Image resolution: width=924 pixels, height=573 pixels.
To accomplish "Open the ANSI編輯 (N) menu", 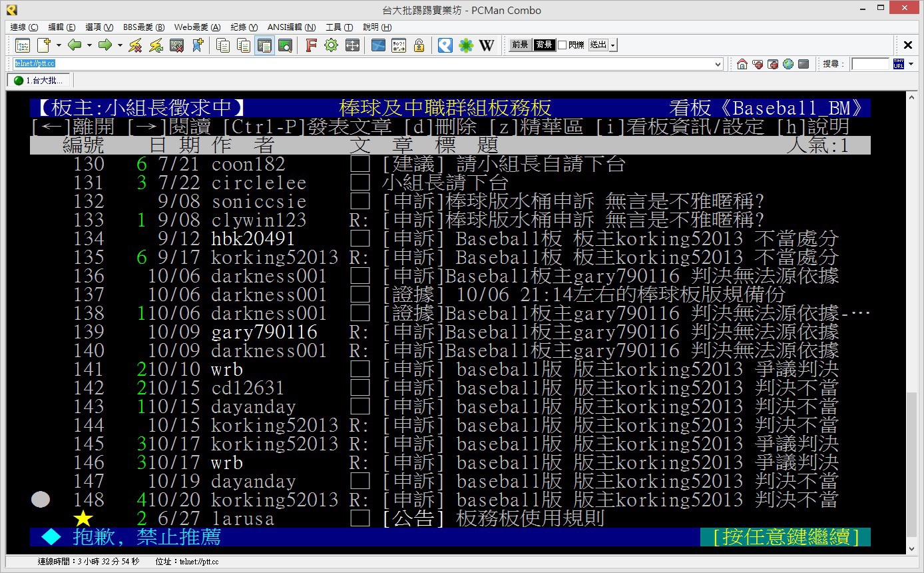I will coord(291,27).
